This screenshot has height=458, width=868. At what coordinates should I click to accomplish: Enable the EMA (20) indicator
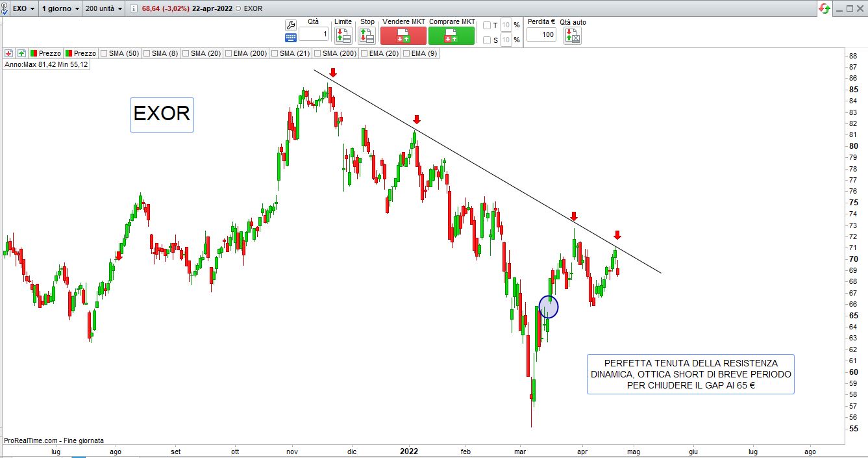point(364,53)
